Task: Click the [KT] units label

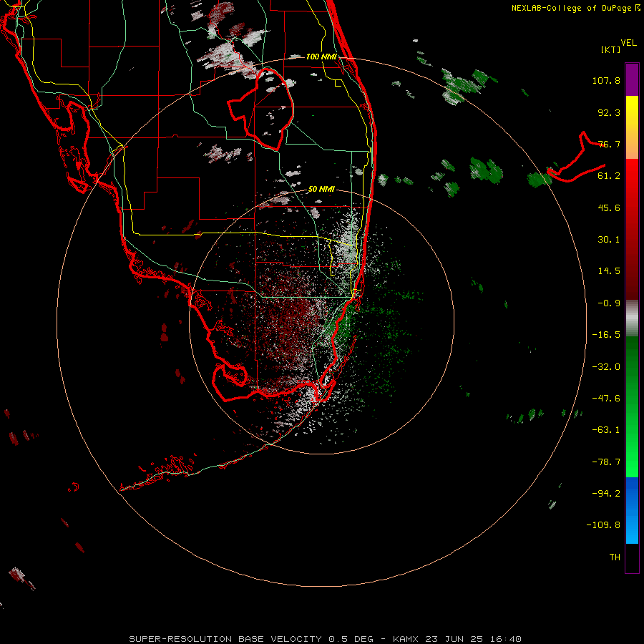Action: (x=610, y=49)
